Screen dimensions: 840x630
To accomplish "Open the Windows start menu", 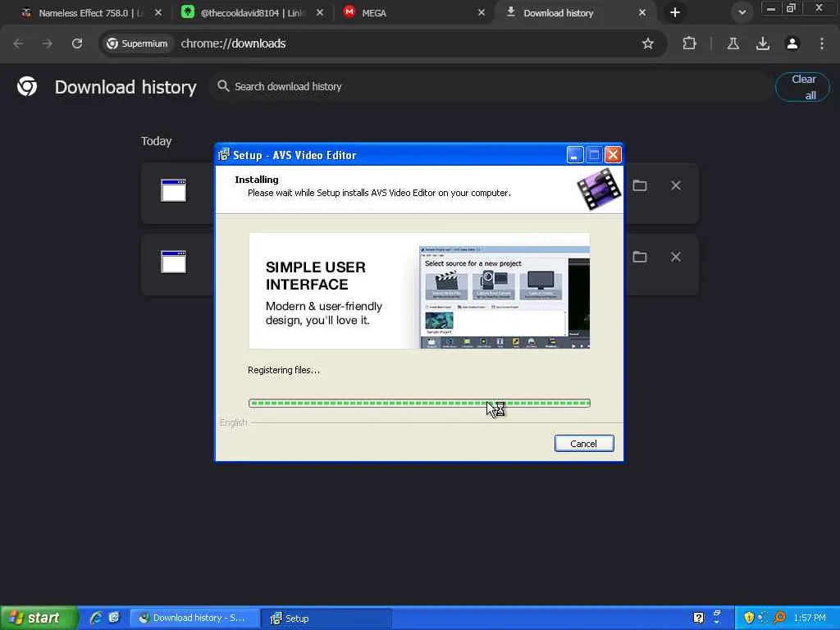I will coord(39,618).
